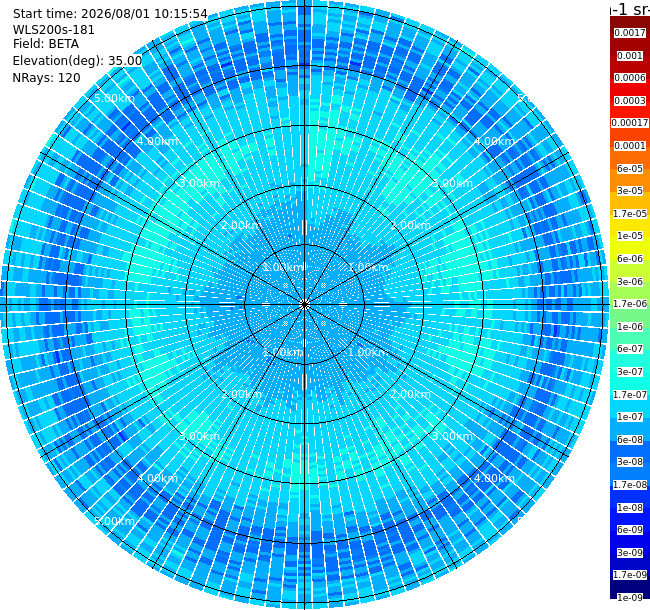This screenshot has height=610, width=650.
Task: Click the yellow 1e-05 colorbar label
Action: [630, 236]
